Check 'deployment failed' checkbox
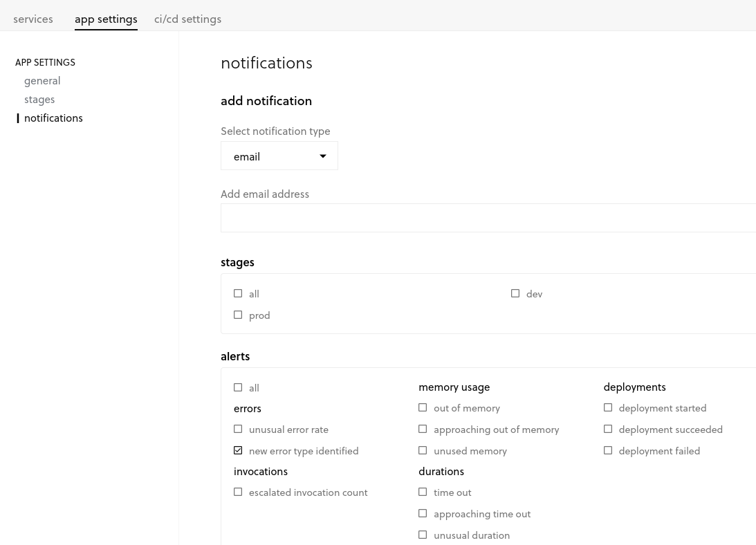This screenshot has height=545, width=756. pyautogui.click(x=608, y=450)
